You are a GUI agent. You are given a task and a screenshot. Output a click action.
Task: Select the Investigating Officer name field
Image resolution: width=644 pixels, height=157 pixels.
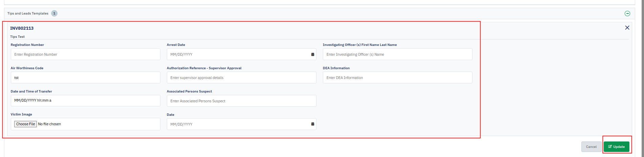[397, 54]
